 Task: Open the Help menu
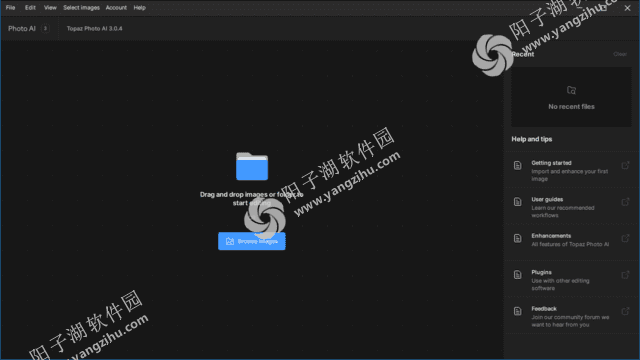tap(140, 7)
